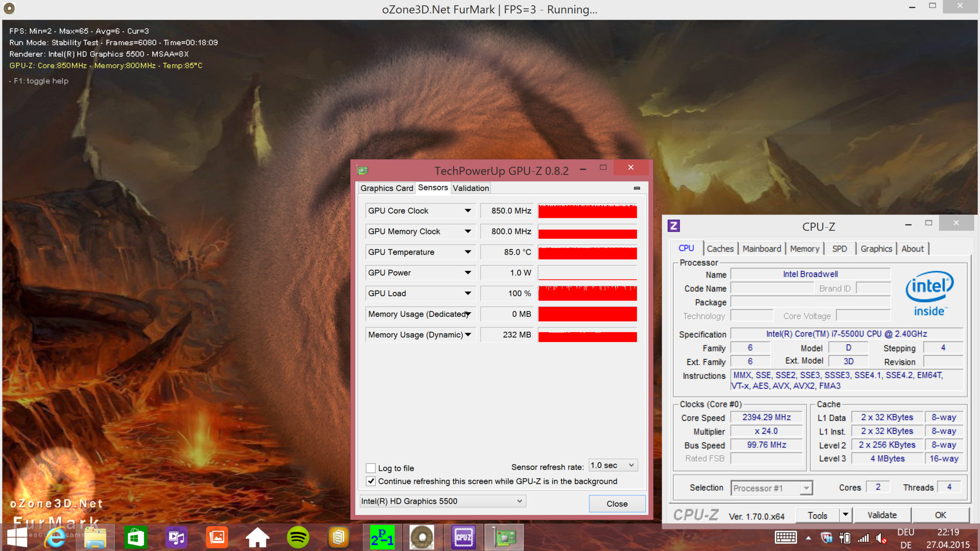
Task: Expand the CPU-Z Tools dropdown arrow
Action: (x=845, y=515)
